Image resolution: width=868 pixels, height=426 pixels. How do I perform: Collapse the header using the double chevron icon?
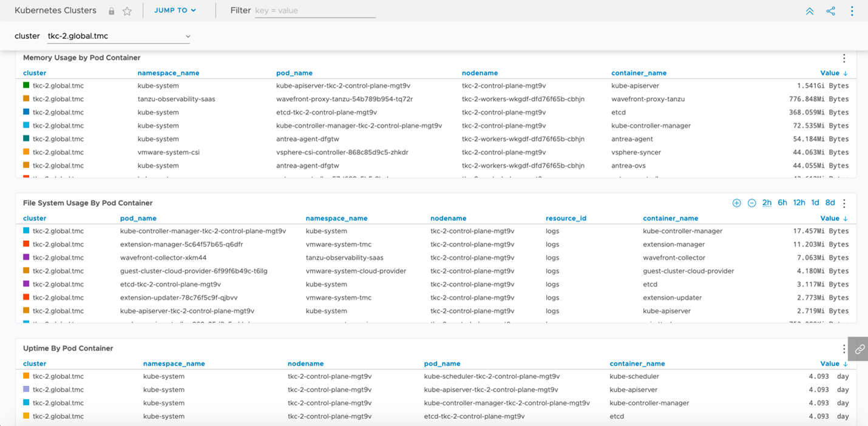(809, 11)
